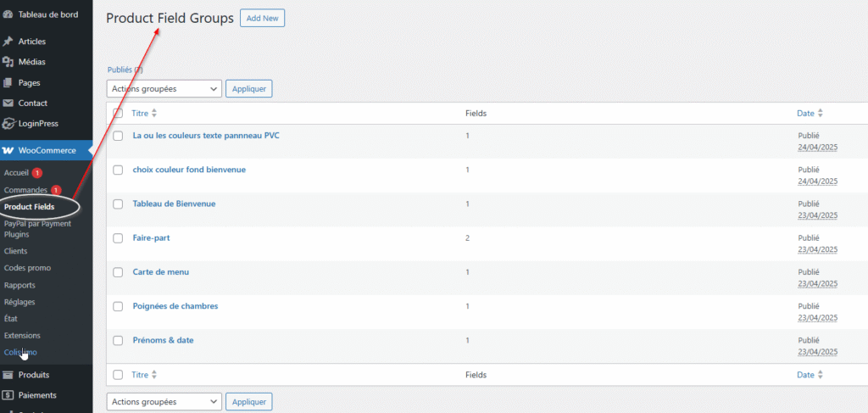Click the Pages icon in sidebar
Viewport: 868px width, 413px height.
coord(8,83)
